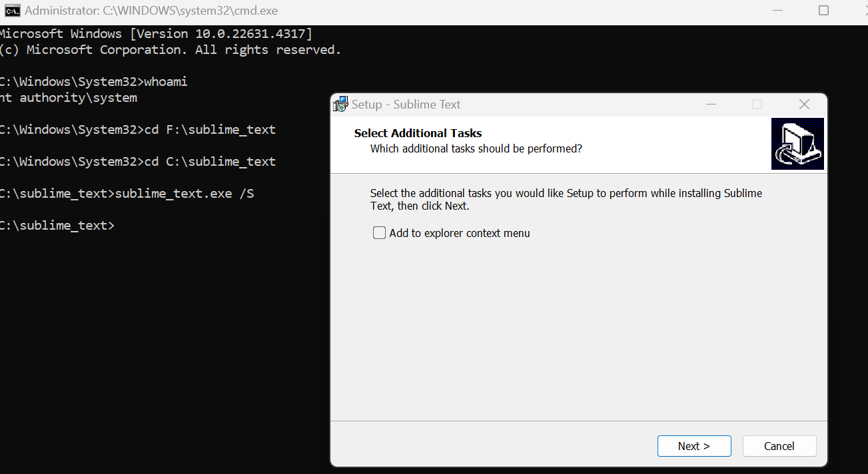Click the active C:\sublime_text> prompt line
868x474 pixels.
click(x=57, y=225)
